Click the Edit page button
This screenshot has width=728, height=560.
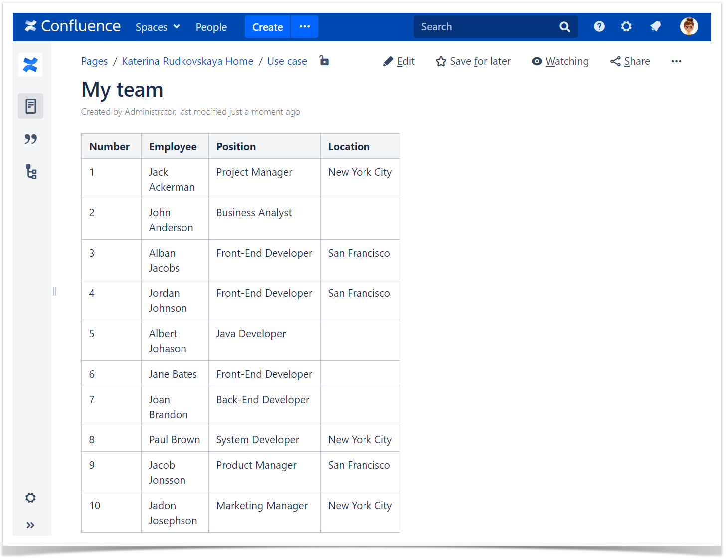pyautogui.click(x=399, y=61)
